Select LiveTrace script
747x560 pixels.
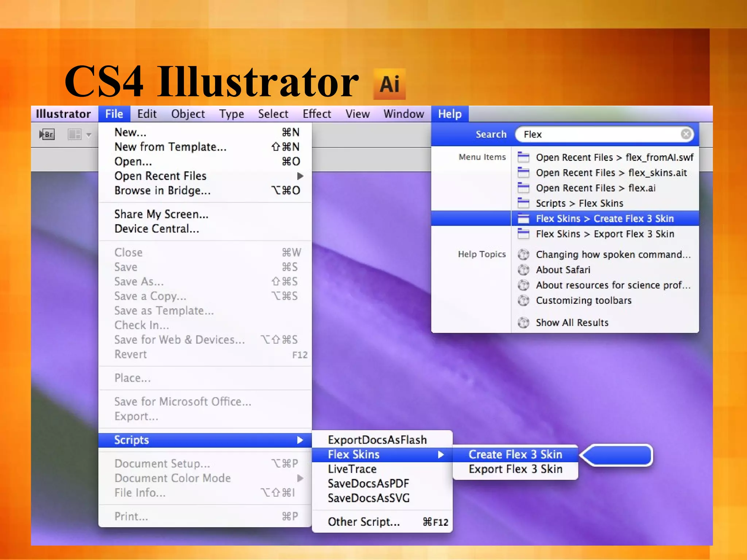[382, 469]
